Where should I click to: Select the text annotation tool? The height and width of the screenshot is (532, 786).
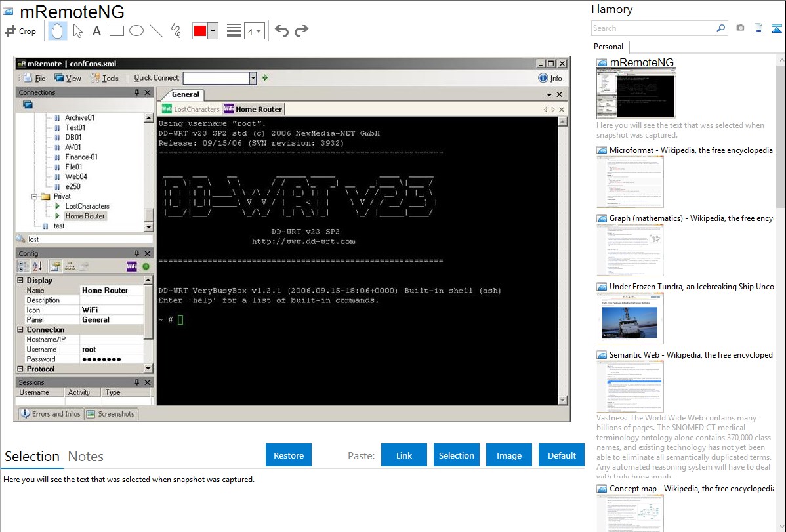pos(96,31)
